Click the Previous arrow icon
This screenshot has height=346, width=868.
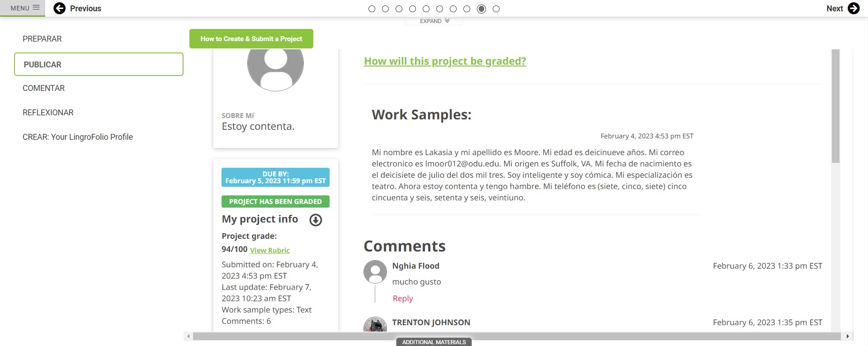(59, 8)
